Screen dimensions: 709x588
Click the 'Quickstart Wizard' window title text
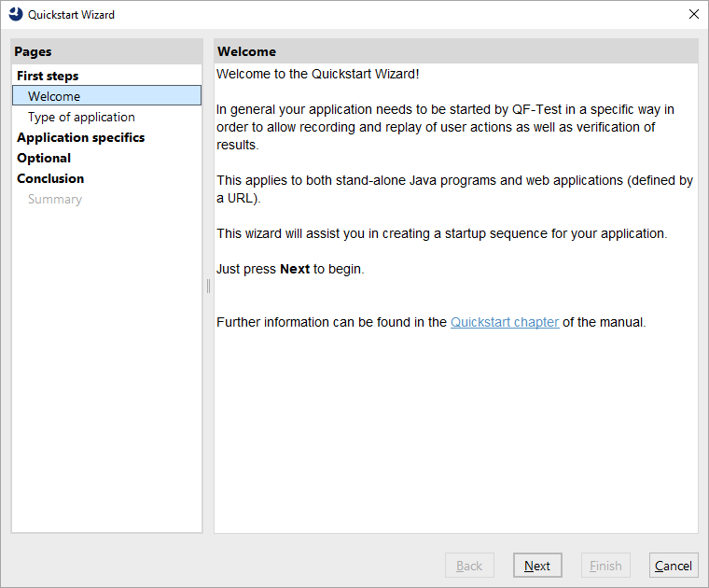[x=71, y=15]
